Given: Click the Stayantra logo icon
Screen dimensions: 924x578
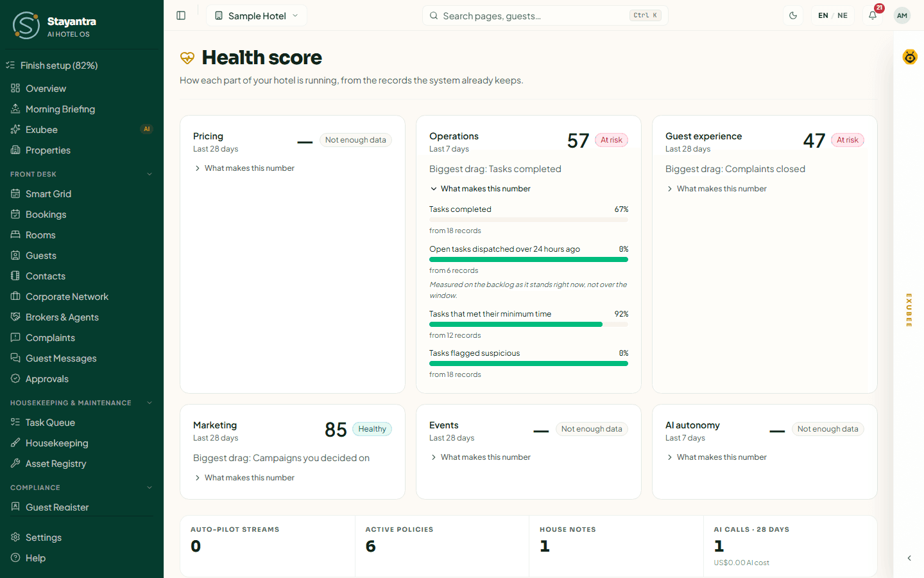Looking at the screenshot, I should coord(26,26).
